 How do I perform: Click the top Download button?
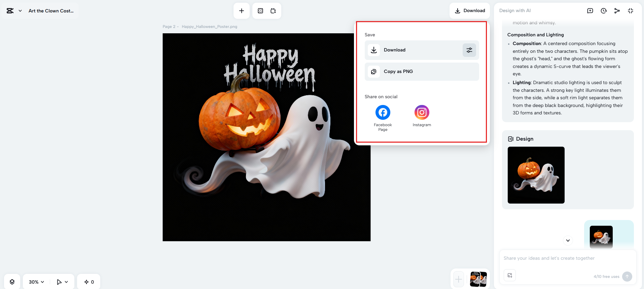click(x=470, y=11)
